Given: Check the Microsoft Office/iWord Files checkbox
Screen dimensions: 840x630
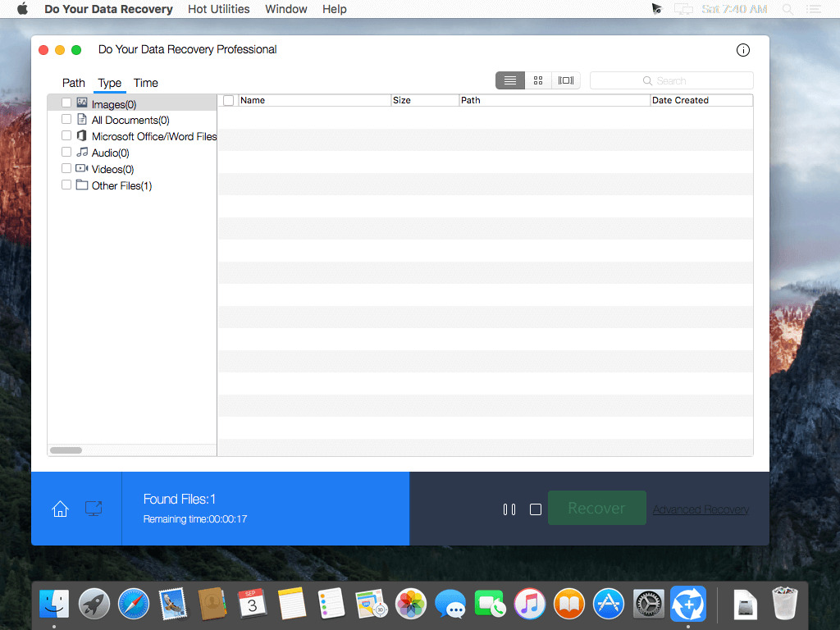Looking at the screenshot, I should click(x=66, y=135).
